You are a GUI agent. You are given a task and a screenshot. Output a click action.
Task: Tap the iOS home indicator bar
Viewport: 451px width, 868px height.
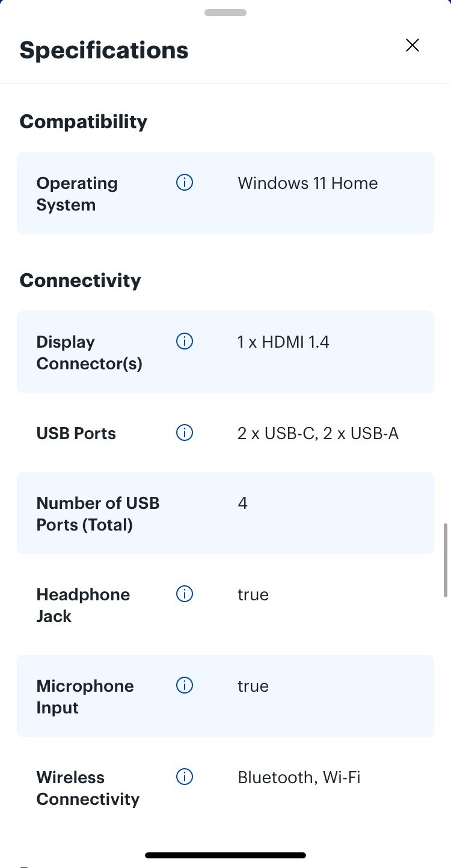[226, 855]
